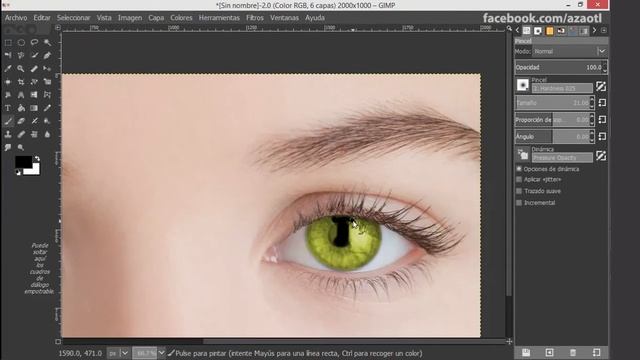Swap foreground and background colors
The width and height of the screenshot is (640, 360).
coord(37,158)
